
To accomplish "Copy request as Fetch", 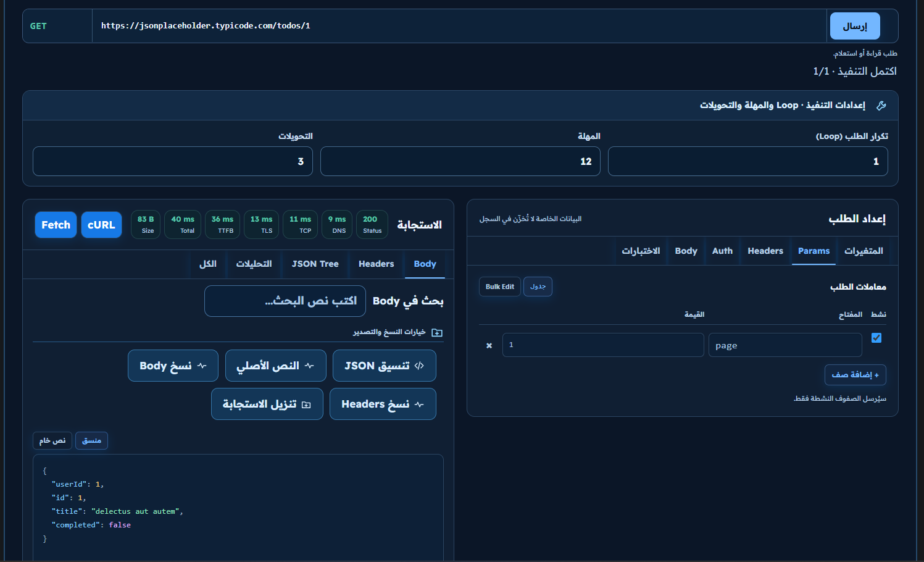I will coord(56,225).
